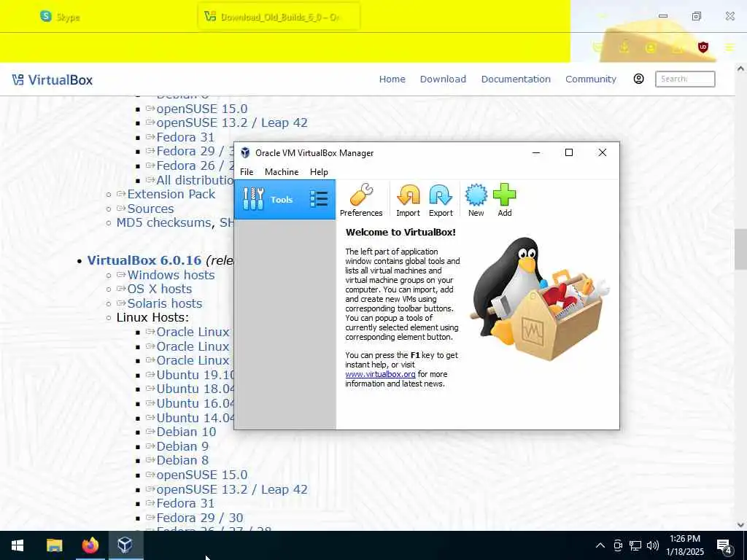This screenshot has height=560, width=747.
Task: Follow the www.virtualbox.org link in welcome text
Action: tap(380, 374)
